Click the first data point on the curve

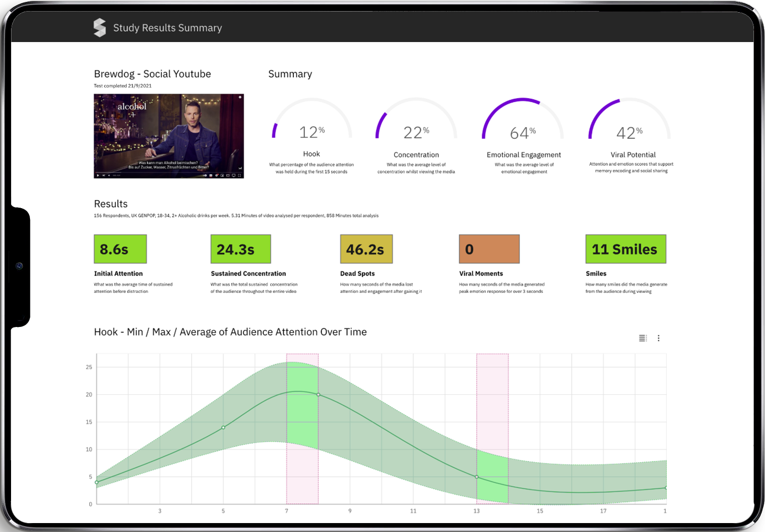coord(97,482)
